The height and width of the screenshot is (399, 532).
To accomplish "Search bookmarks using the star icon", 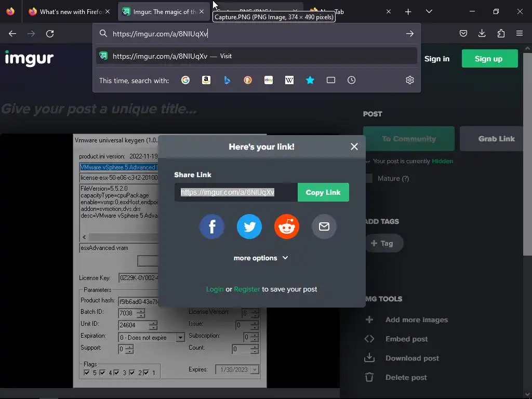I will click(x=310, y=80).
